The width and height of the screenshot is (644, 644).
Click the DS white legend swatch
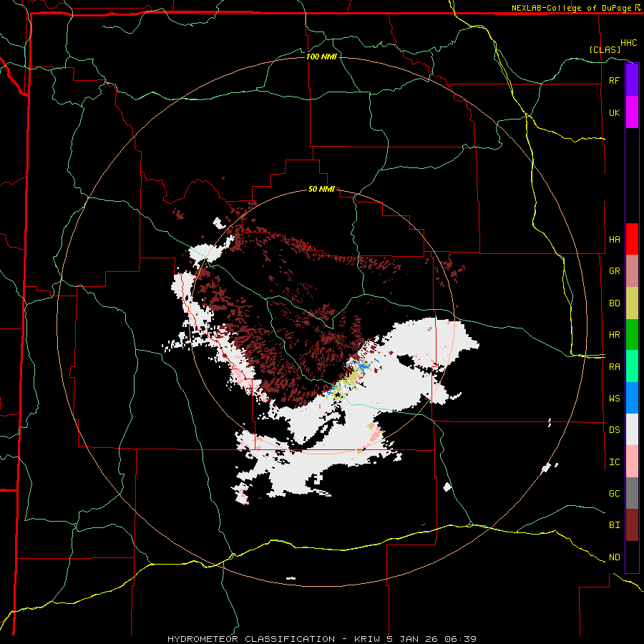click(x=632, y=429)
